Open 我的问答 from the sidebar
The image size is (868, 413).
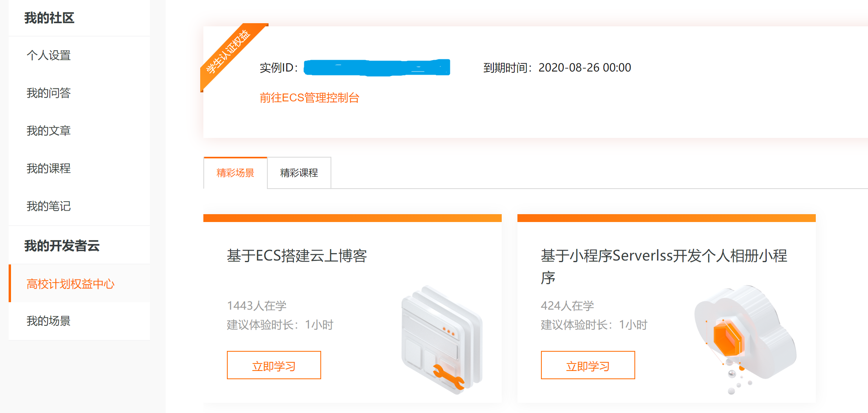tap(48, 94)
